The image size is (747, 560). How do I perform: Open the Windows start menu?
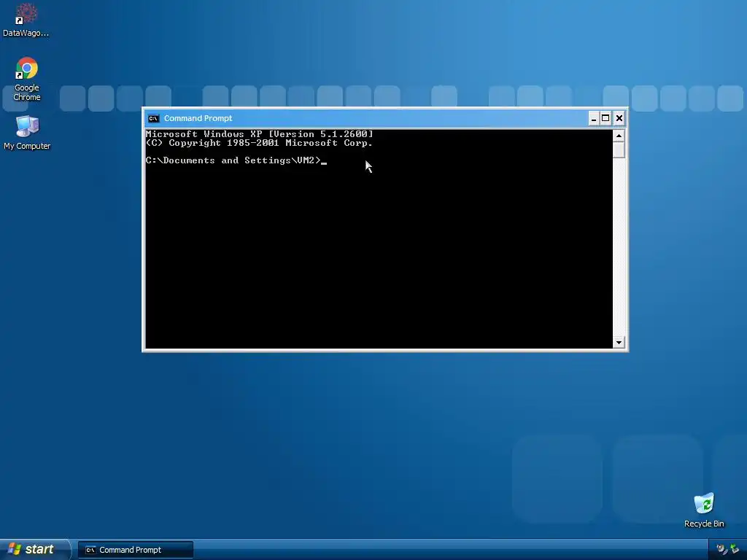click(35, 550)
